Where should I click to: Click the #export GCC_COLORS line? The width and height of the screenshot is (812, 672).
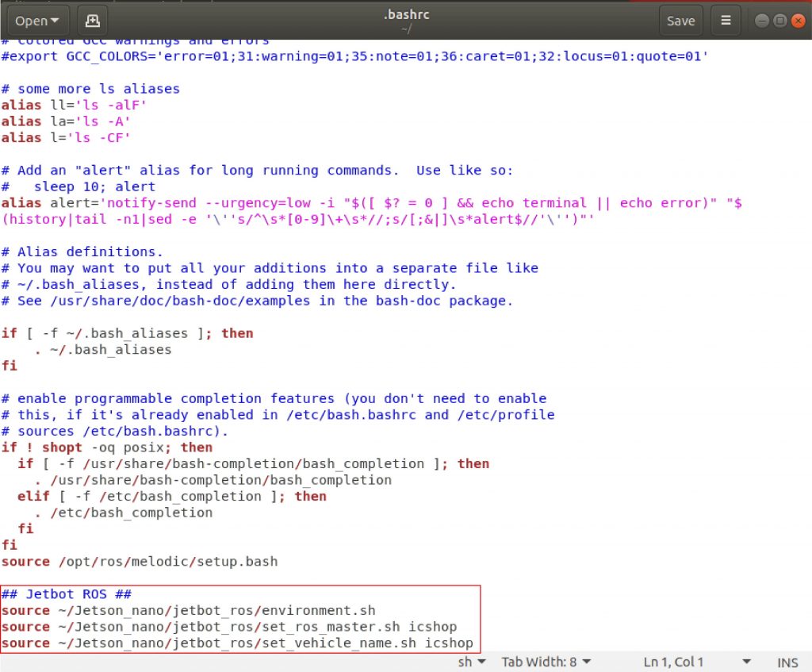pos(354,56)
